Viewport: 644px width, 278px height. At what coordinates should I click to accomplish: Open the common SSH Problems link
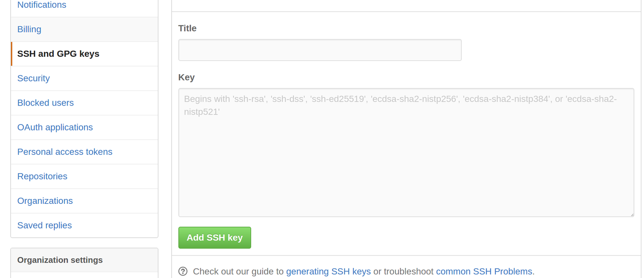(484, 272)
